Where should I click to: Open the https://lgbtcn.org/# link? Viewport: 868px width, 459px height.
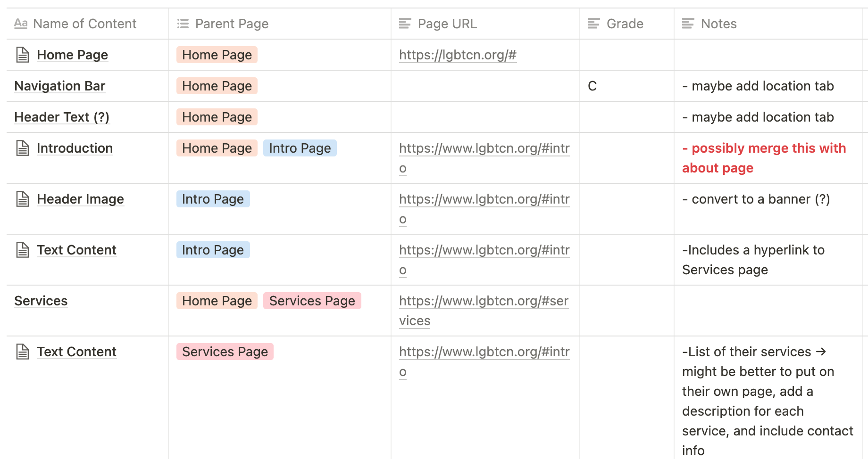pos(458,55)
